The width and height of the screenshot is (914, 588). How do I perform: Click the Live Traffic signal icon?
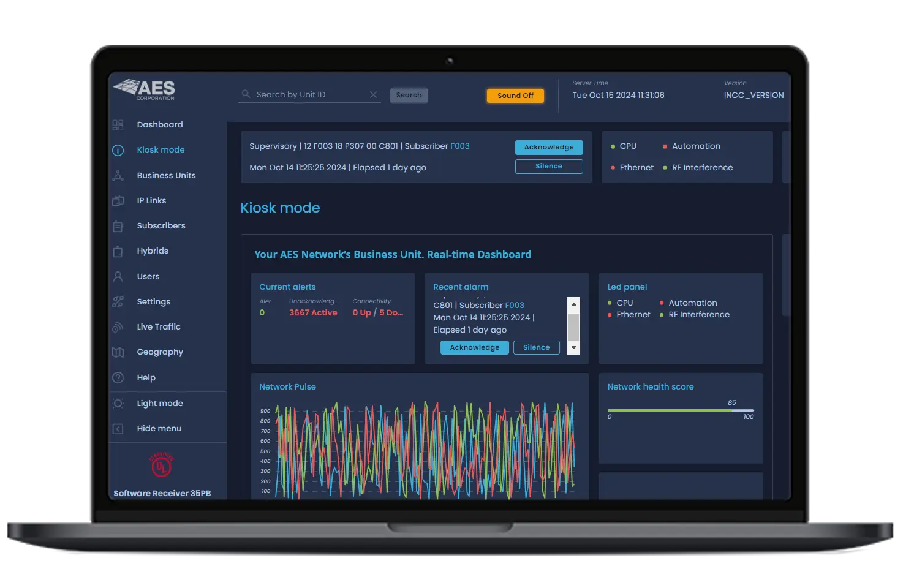click(118, 327)
